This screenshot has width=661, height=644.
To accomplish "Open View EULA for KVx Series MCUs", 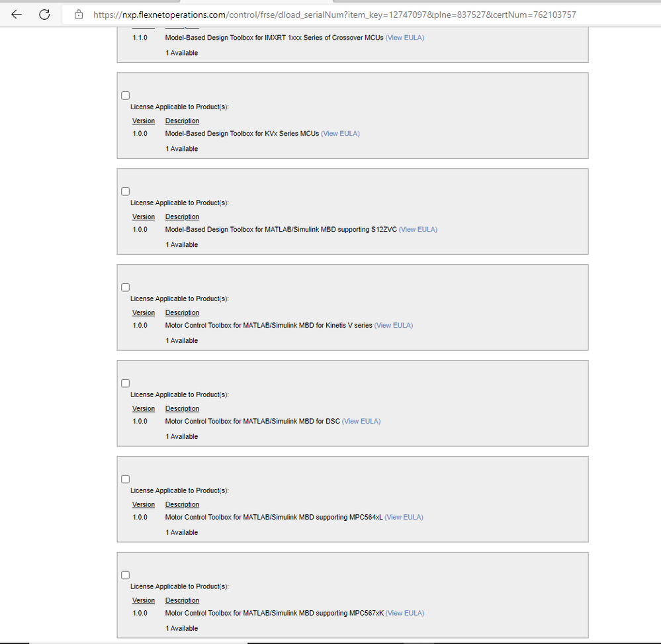I will pos(340,134).
